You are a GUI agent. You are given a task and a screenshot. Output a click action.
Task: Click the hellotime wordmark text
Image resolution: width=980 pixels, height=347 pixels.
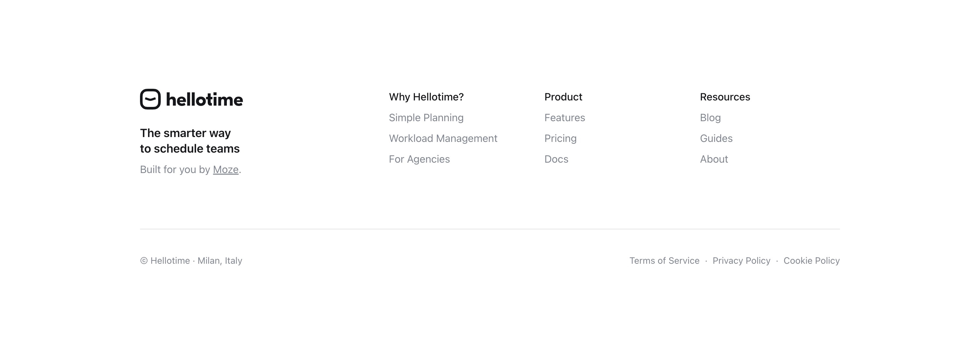tap(204, 100)
